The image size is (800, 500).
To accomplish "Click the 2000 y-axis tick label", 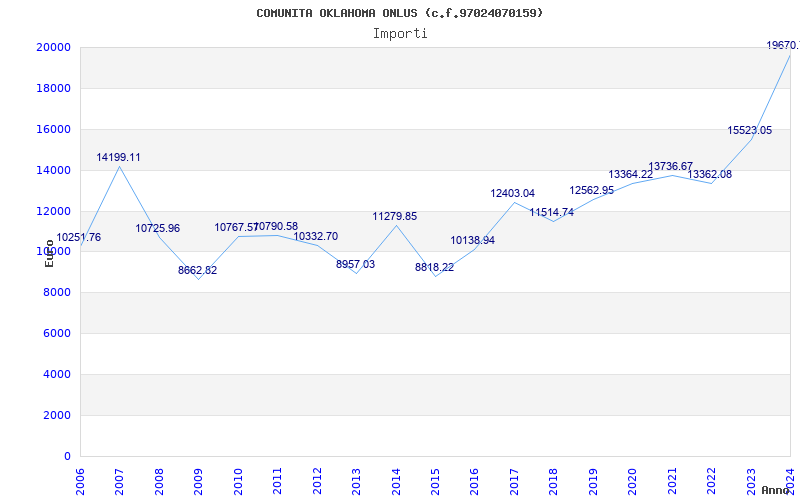I will (x=57, y=415).
